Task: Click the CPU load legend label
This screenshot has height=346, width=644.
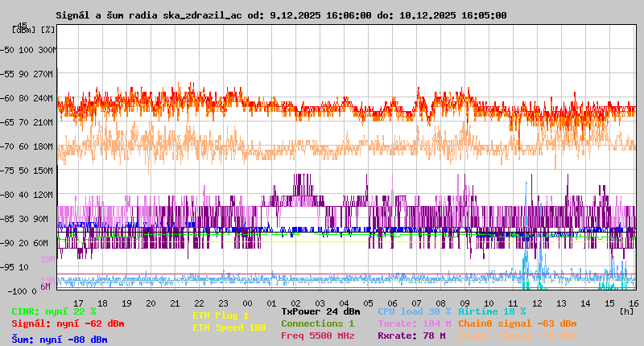Action: click(x=414, y=311)
